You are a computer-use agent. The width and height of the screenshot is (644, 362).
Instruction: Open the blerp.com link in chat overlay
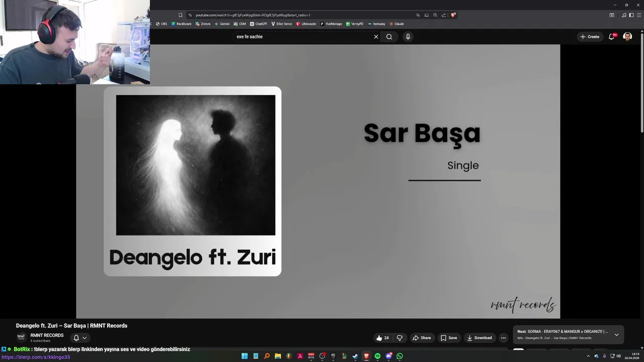[x=36, y=357]
